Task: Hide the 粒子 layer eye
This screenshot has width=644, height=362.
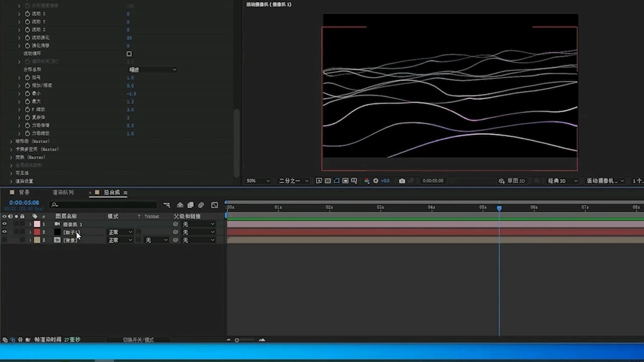Action: point(5,232)
